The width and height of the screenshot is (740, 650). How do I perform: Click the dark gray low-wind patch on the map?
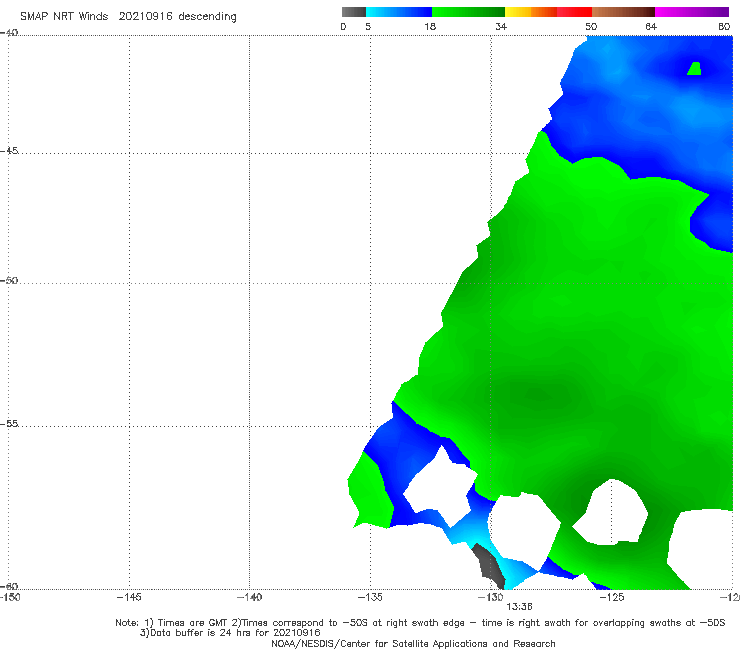click(489, 566)
